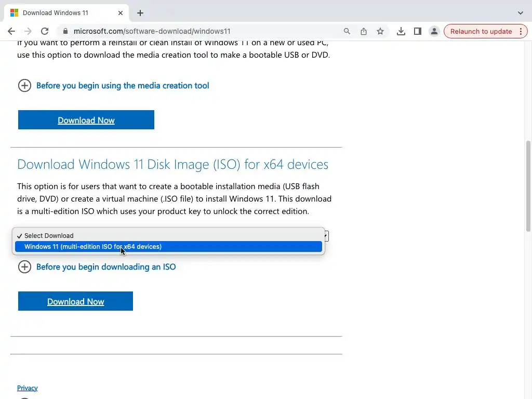The width and height of the screenshot is (532, 399).
Task: Bookmark this page with the star
Action: pyautogui.click(x=380, y=31)
